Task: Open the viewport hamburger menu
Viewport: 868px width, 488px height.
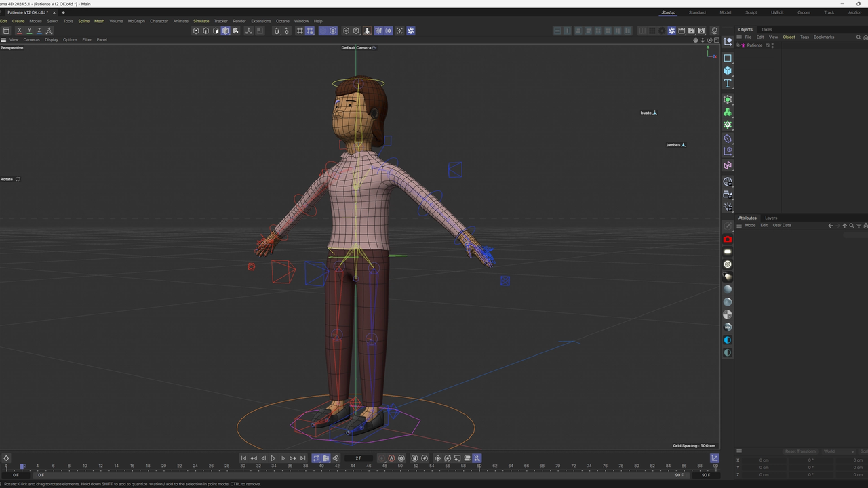Action: (3, 40)
